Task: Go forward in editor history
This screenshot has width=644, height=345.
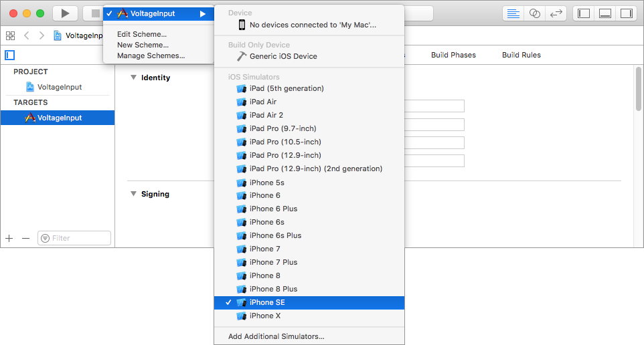Action: [x=42, y=35]
